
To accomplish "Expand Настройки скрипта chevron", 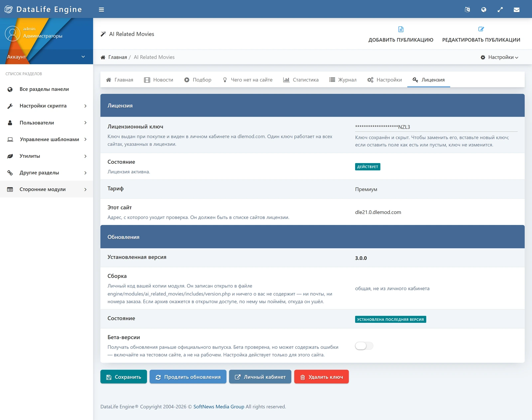I will coord(85,106).
